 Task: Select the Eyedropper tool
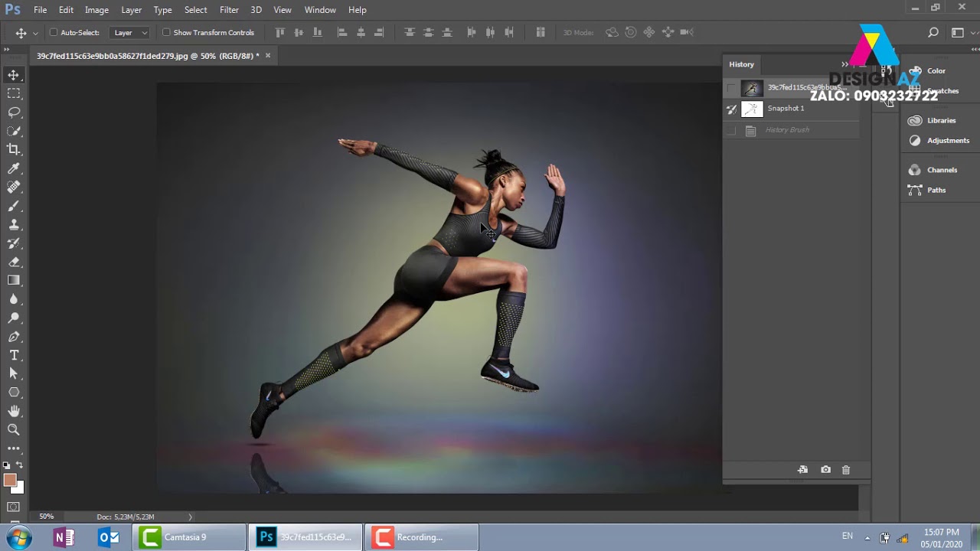[14, 168]
